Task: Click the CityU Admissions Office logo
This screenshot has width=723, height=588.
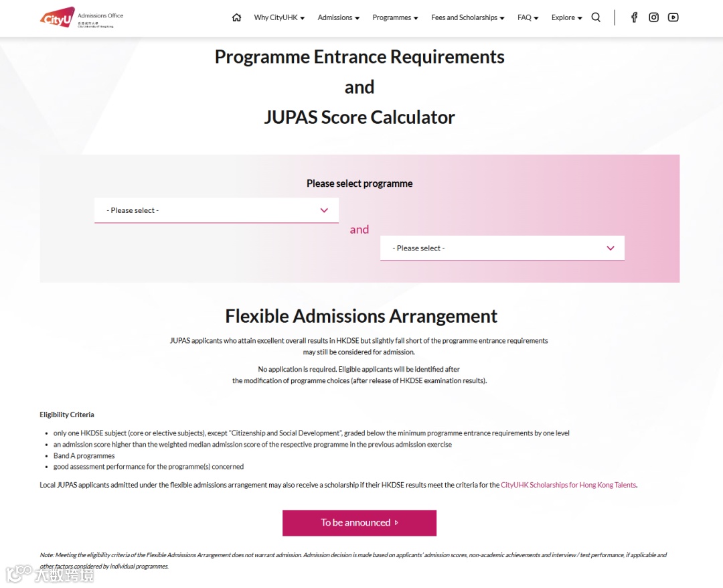Action: click(x=82, y=17)
